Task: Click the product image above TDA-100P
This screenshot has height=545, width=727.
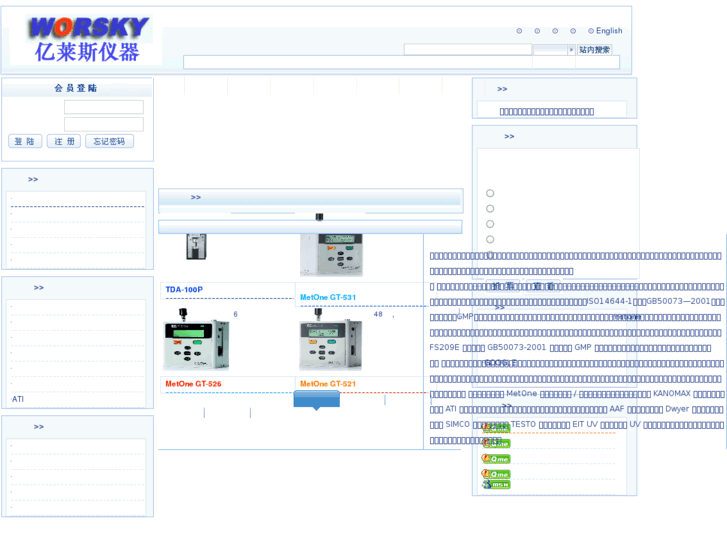Action: click(x=196, y=246)
